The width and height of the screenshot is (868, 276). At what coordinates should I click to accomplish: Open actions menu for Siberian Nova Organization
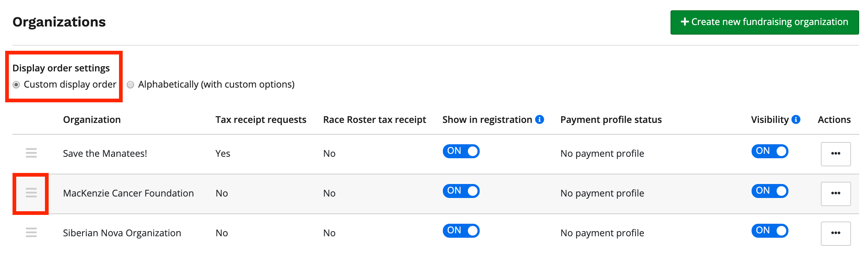(836, 233)
